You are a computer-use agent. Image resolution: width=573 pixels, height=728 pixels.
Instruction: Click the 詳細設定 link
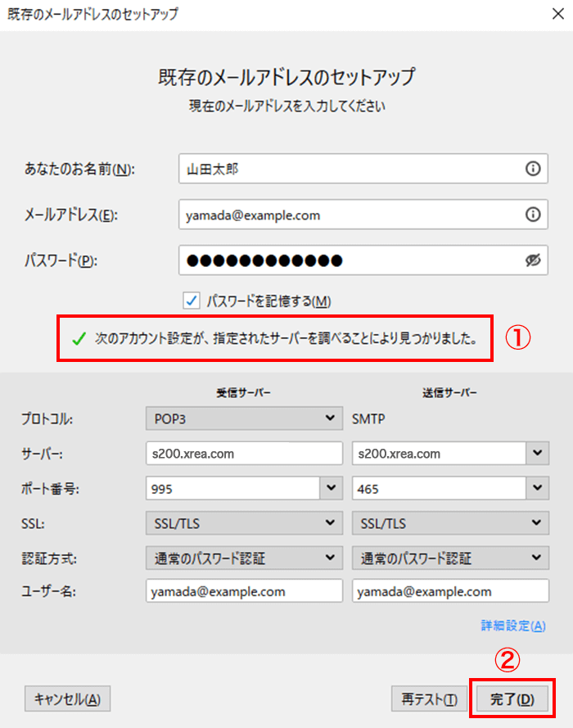coord(512,626)
